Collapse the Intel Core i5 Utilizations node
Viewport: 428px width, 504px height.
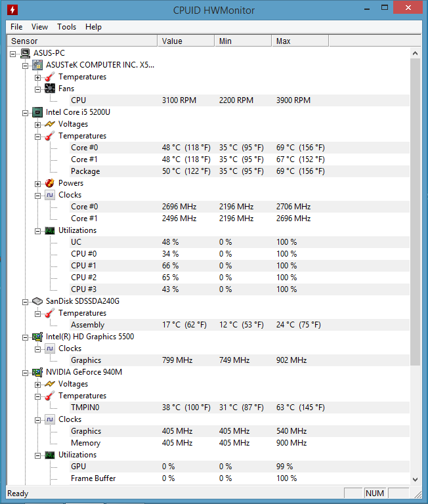(x=38, y=231)
